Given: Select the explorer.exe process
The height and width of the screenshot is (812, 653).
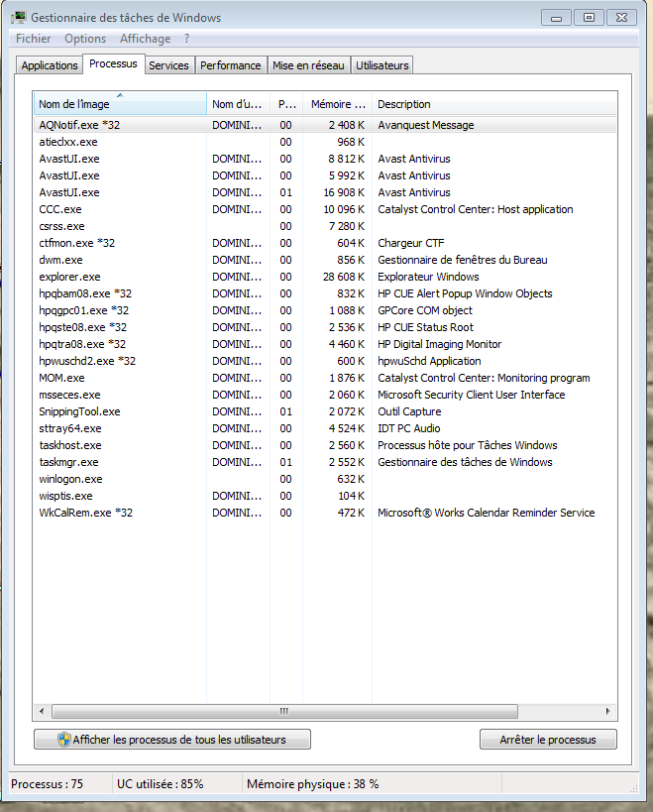Looking at the screenshot, I should (325, 277).
